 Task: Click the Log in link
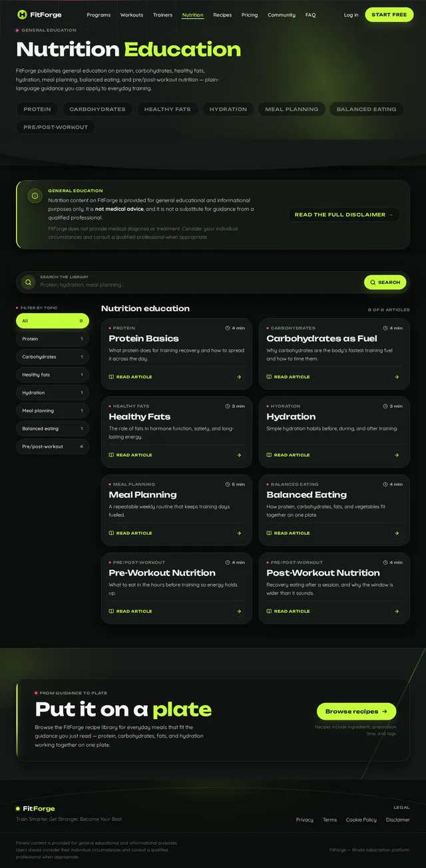pos(351,15)
